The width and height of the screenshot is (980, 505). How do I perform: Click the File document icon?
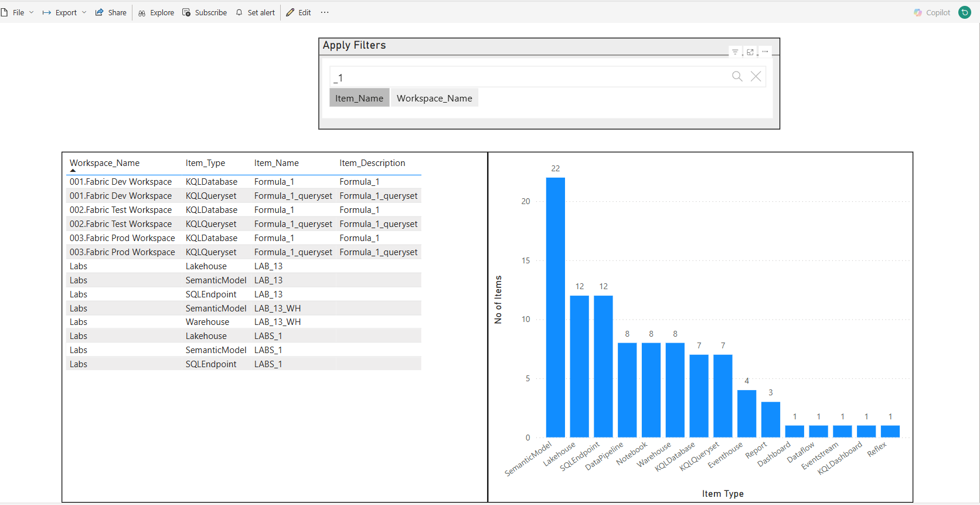click(4, 12)
